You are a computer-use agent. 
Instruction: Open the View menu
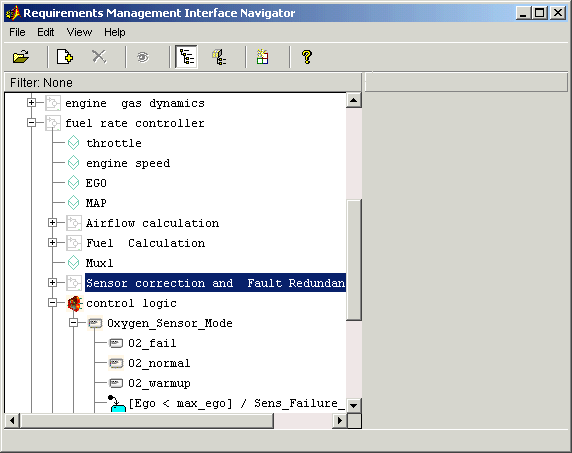click(x=79, y=32)
